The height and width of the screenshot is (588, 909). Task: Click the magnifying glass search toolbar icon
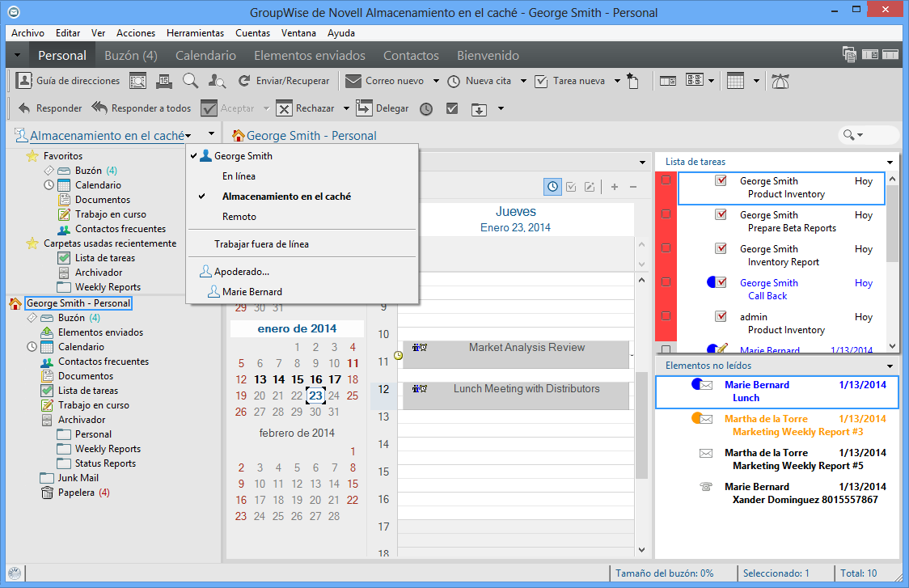point(190,81)
